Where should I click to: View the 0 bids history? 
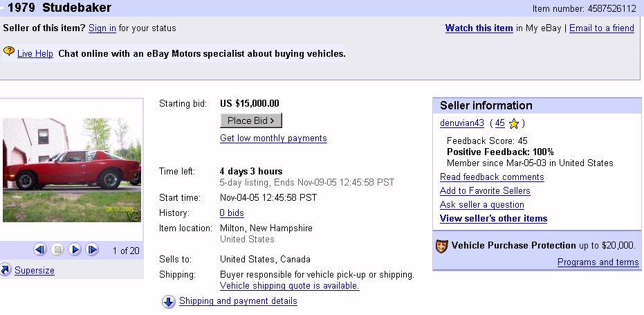point(232,213)
